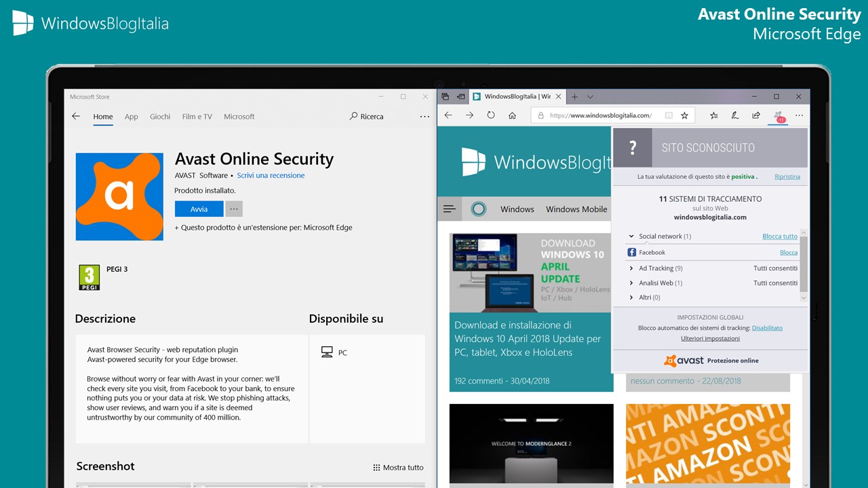
Task: Click tracker list scroll up arrow
Action: pos(804,232)
